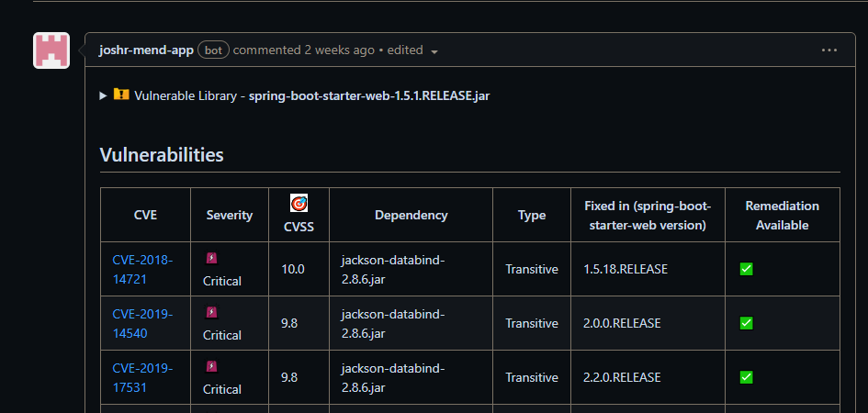The width and height of the screenshot is (868, 413).
Task: Open the CVE-2019-17531 link
Action: (x=142, y=377)
